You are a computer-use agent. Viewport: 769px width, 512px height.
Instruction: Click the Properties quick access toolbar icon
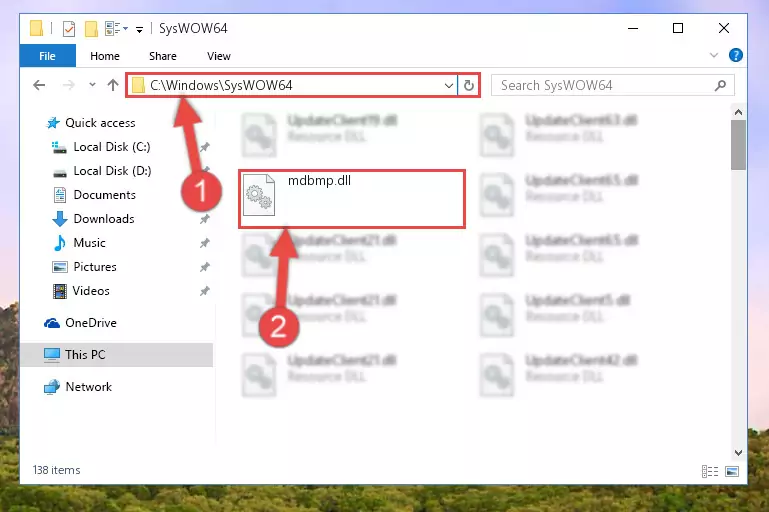click(69, 29)
